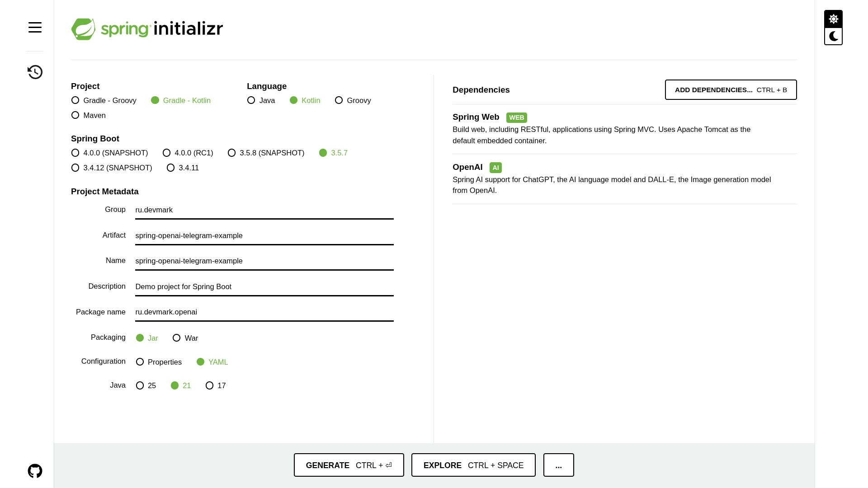Open the more options ellipsis button
This screenshot has height=488, width=868.
[x=558, y=465]
